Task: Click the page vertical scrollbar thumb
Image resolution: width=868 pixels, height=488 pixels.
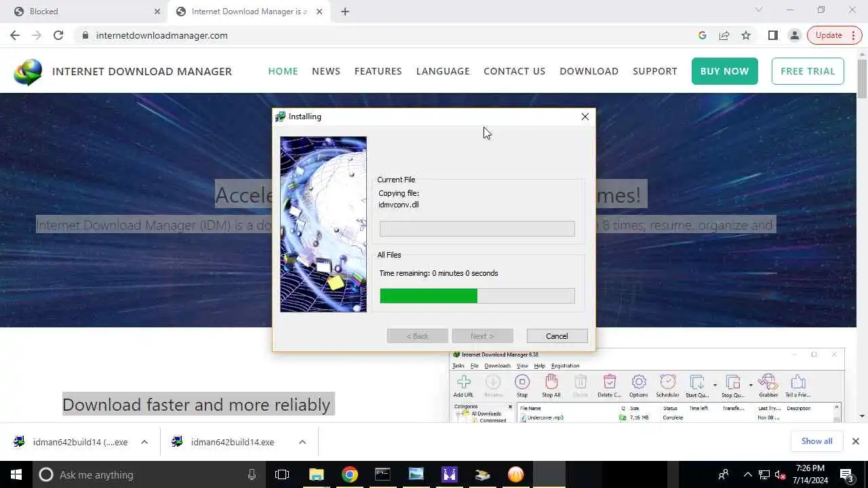Action: point(862,79)
